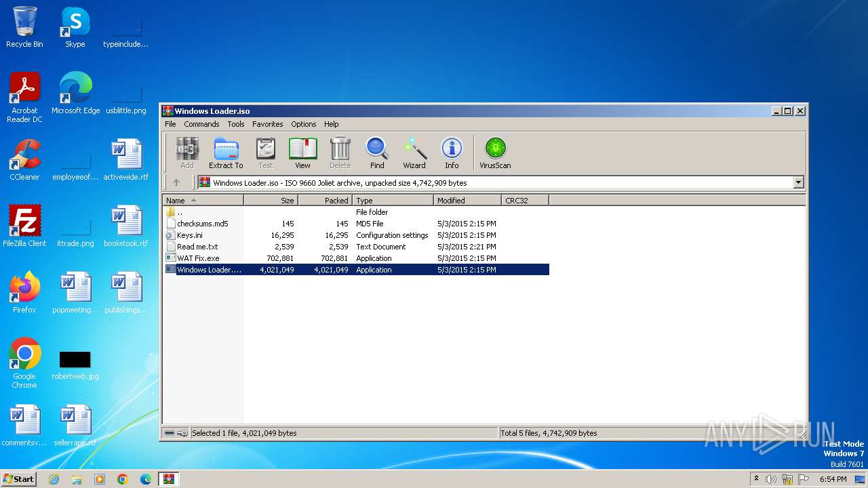This screenshot has width=868, height=488.
Task: Click the Internet Explorer taskbar icon
Action: pyautogui.click(x=54, y=479)
